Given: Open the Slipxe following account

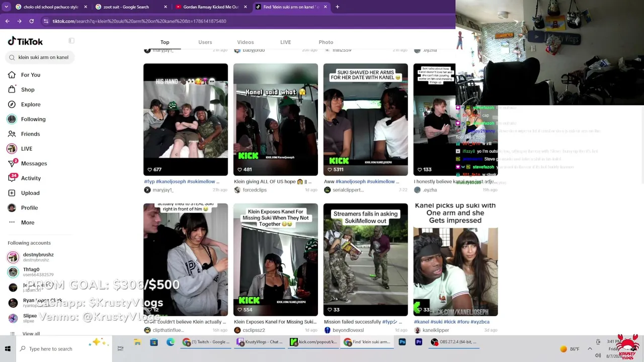Looking at the screenshot, I should pyautogui.click(x=30, y=318).
